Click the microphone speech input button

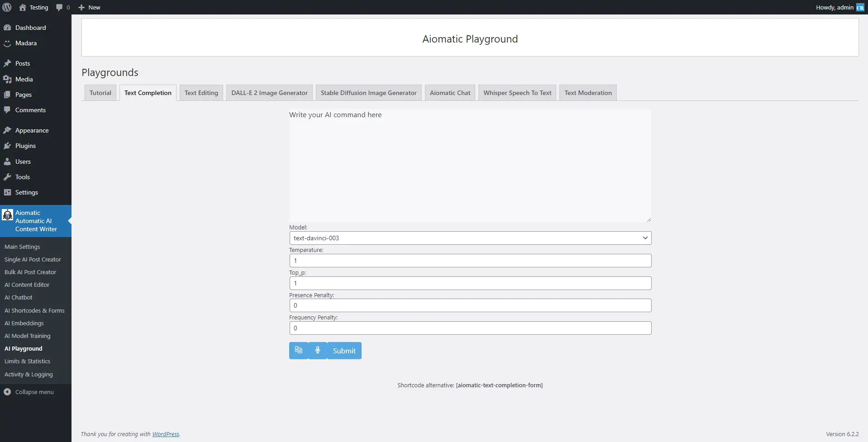click(x=318, y=350)
